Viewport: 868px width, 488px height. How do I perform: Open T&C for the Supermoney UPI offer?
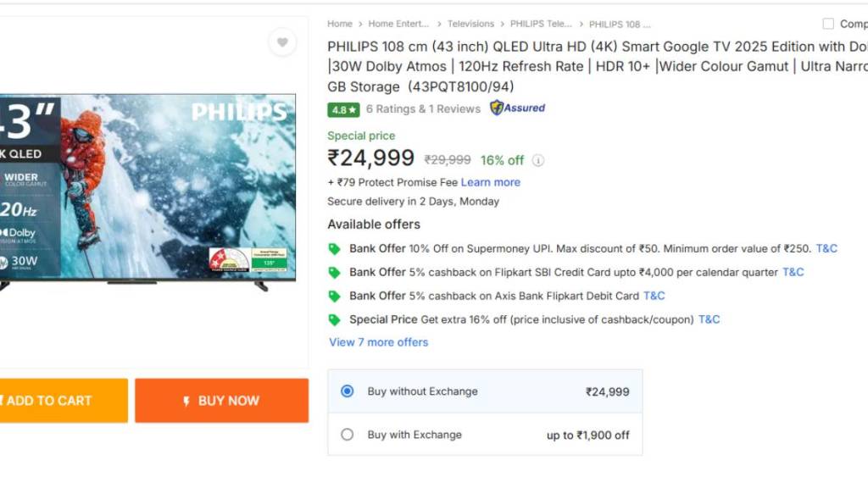826,249
